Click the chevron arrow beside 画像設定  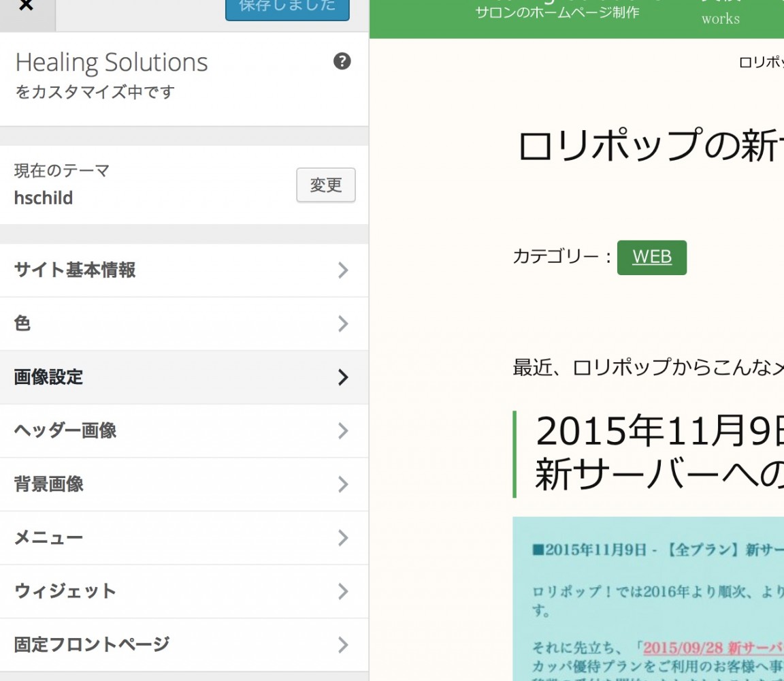coord(343,377)
